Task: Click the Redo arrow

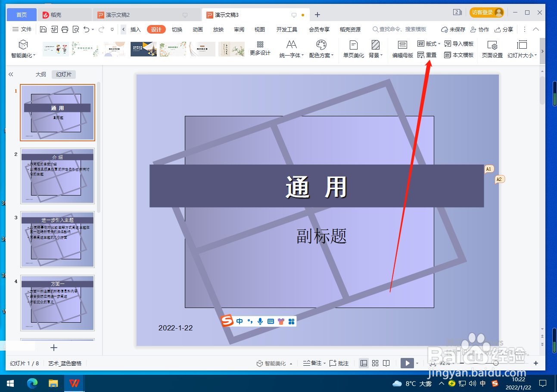Action: pos(102,29)
